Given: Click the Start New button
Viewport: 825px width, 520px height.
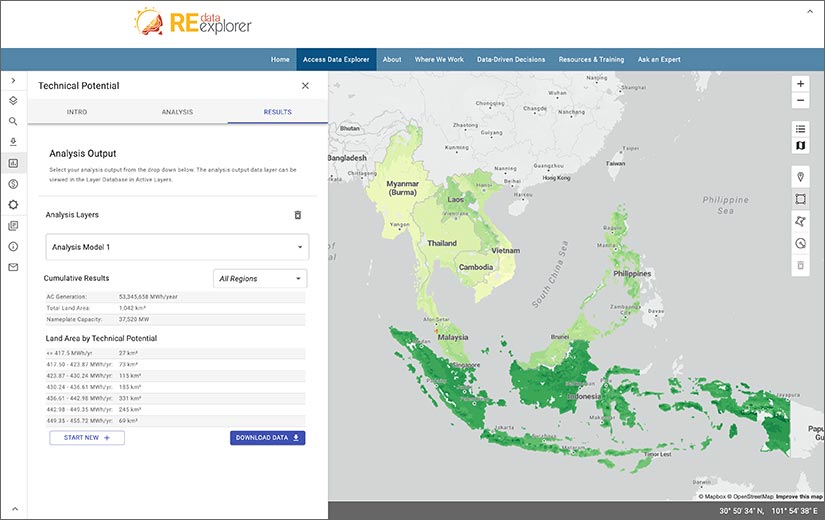Looking at the screenshot, I should click(x=87, y=438).
